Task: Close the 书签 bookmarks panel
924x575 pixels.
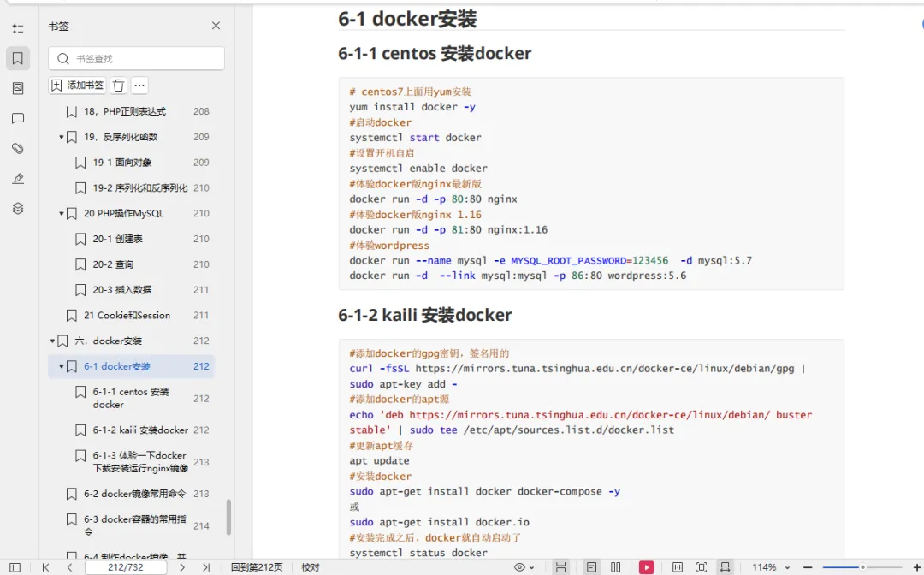Action: point(216,26)
